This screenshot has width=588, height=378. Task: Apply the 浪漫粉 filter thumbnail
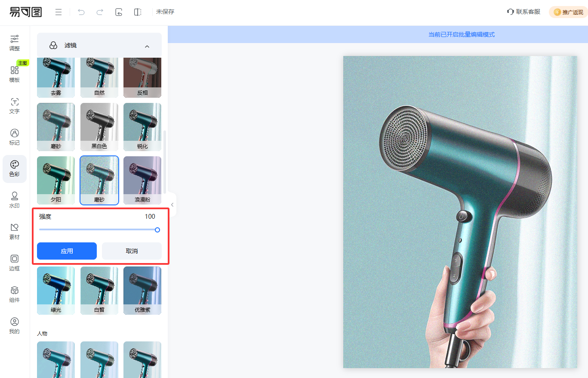pyautogui.click(x=142, y=180)
